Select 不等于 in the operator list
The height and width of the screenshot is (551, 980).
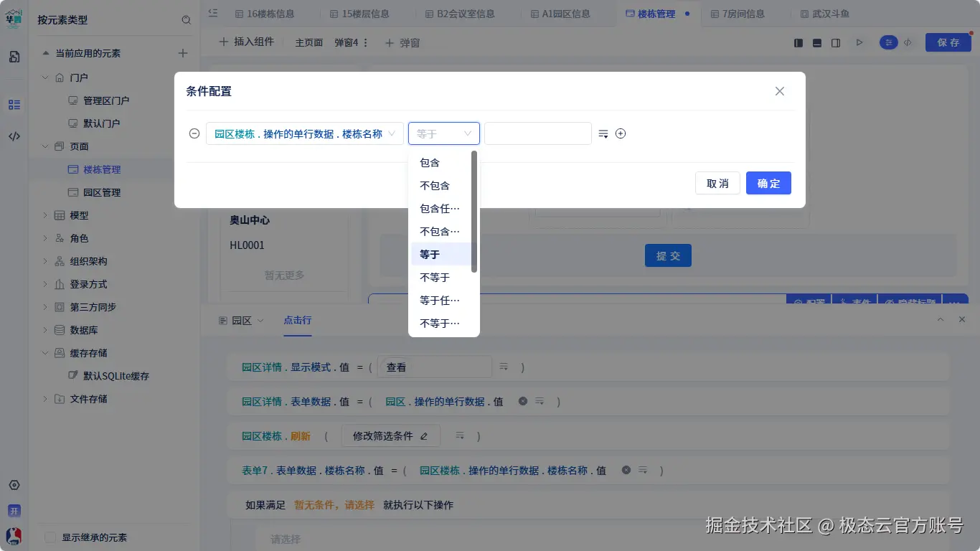coord(440,278)
